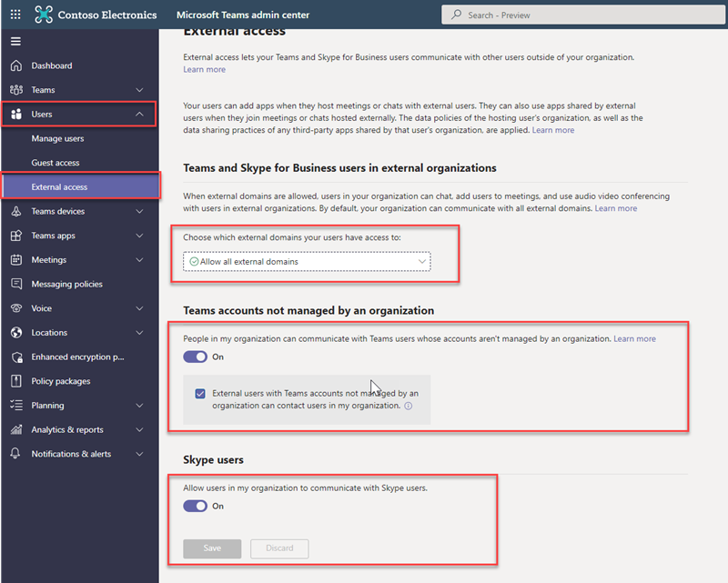Viewport: 728px width, 583px height.
Task: Open Messaging policies menu item
Action: [x=80, y=284]
